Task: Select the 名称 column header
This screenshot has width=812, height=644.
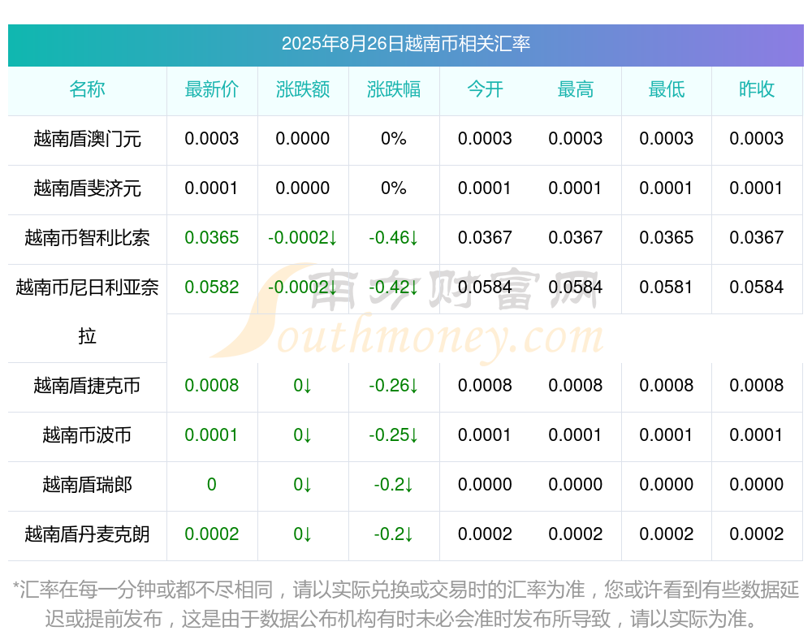Action: 87,89
